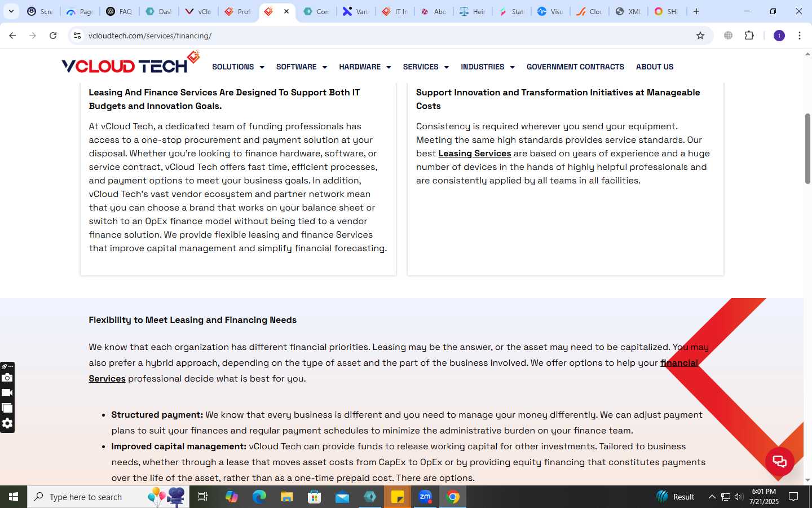Open Chrome three-dot menu
Image resolution: width=812 pixels, height=508 pixels.
pos(800,36)
